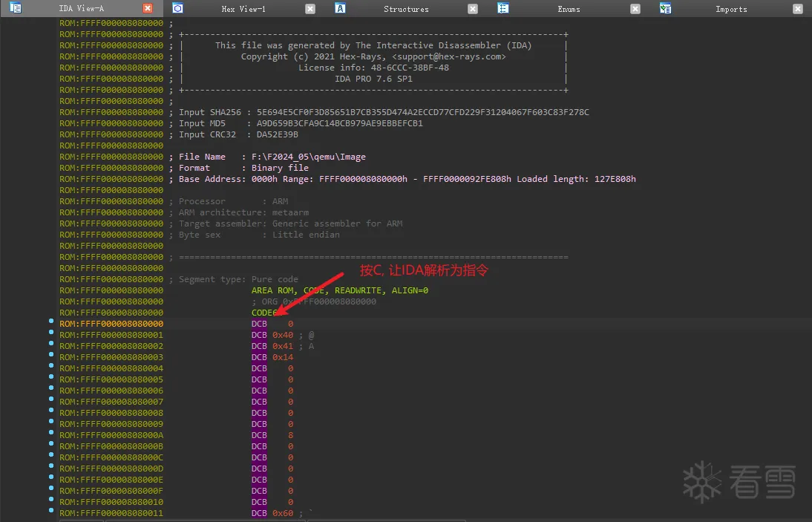Switch to the Structures tab
812x522 pixels.
(406, 9)
